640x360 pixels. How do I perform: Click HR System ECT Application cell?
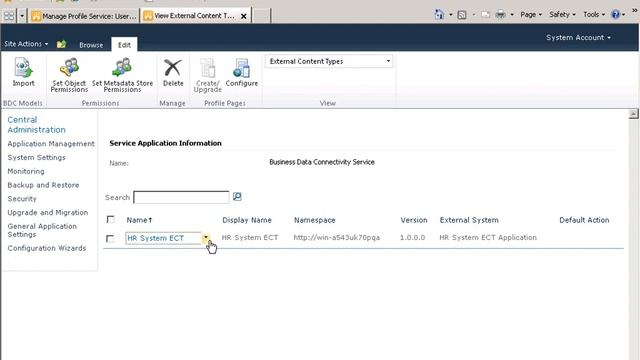(x=488, y=238)
